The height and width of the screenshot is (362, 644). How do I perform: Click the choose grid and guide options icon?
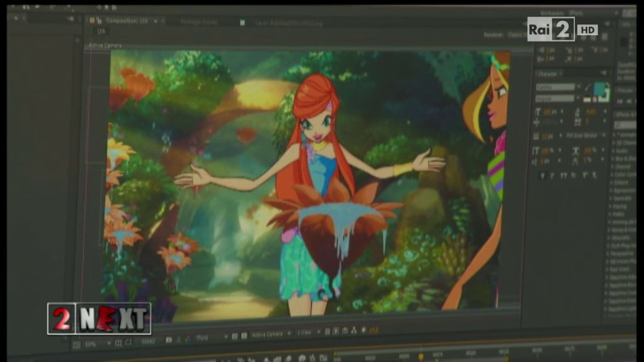(119, 344)
